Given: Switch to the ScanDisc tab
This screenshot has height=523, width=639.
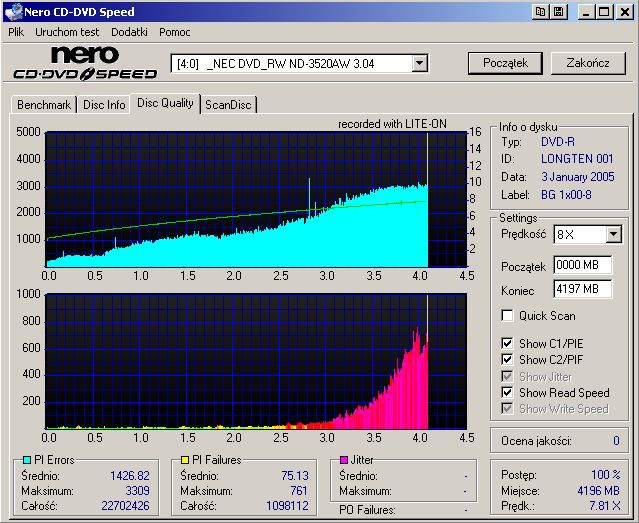Looking at the screenshot, I should click(x=228, y=105).
